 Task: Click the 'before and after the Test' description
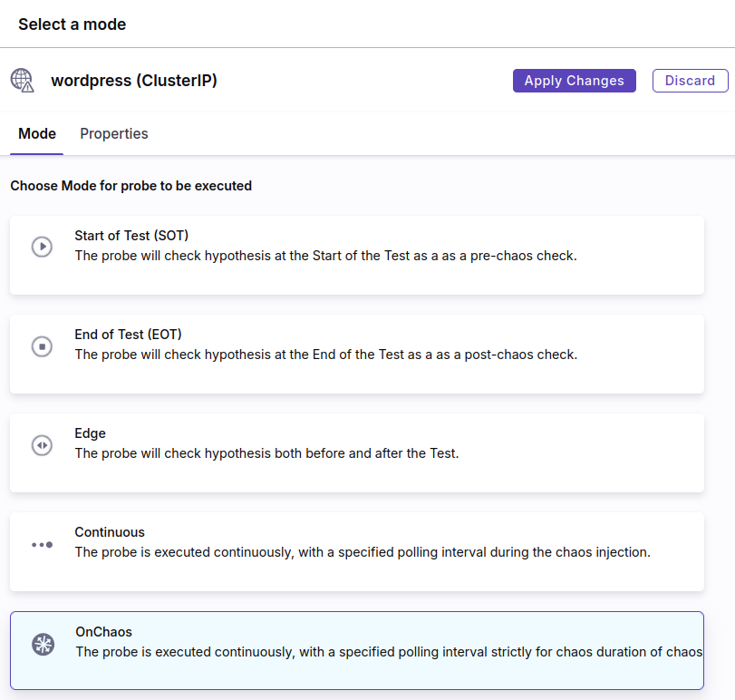tap(266, 453)
